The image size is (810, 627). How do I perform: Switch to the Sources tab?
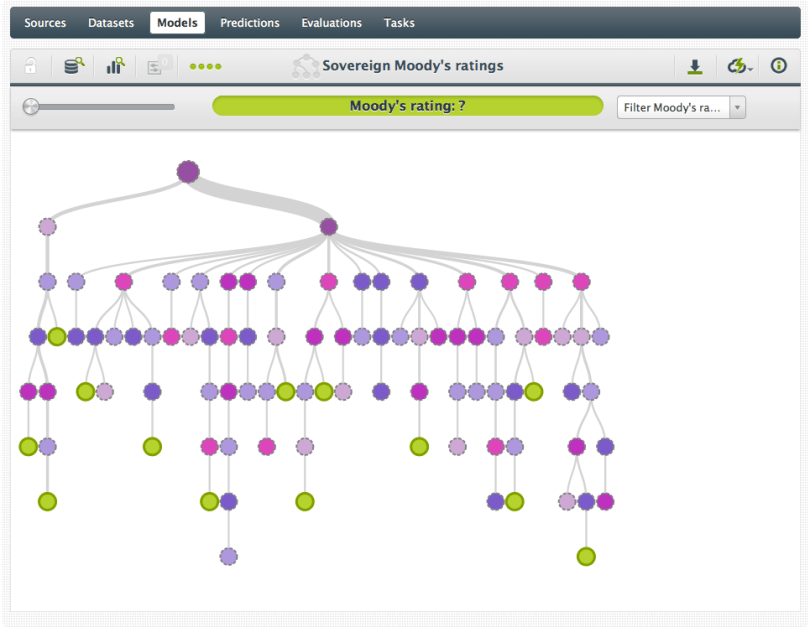[45, 23]
